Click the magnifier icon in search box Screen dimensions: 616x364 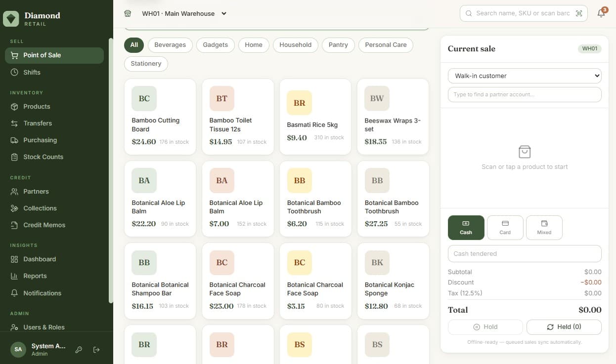point(469,13)
